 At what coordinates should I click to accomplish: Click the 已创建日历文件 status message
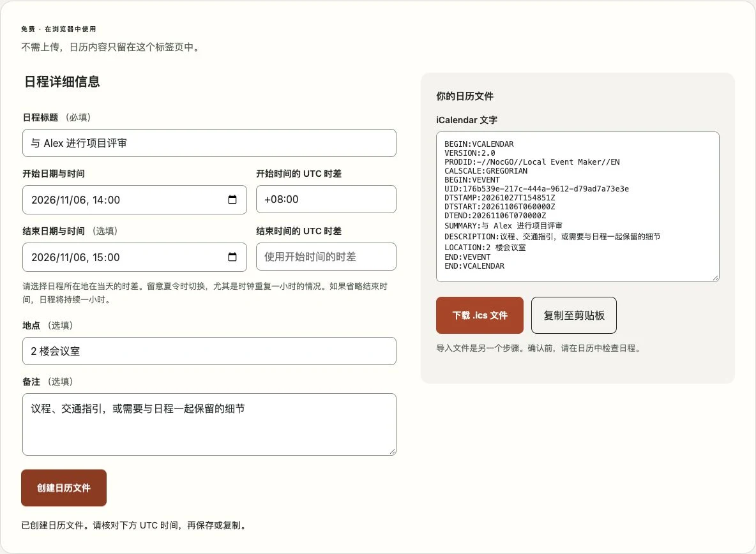(x=135, y=525)
